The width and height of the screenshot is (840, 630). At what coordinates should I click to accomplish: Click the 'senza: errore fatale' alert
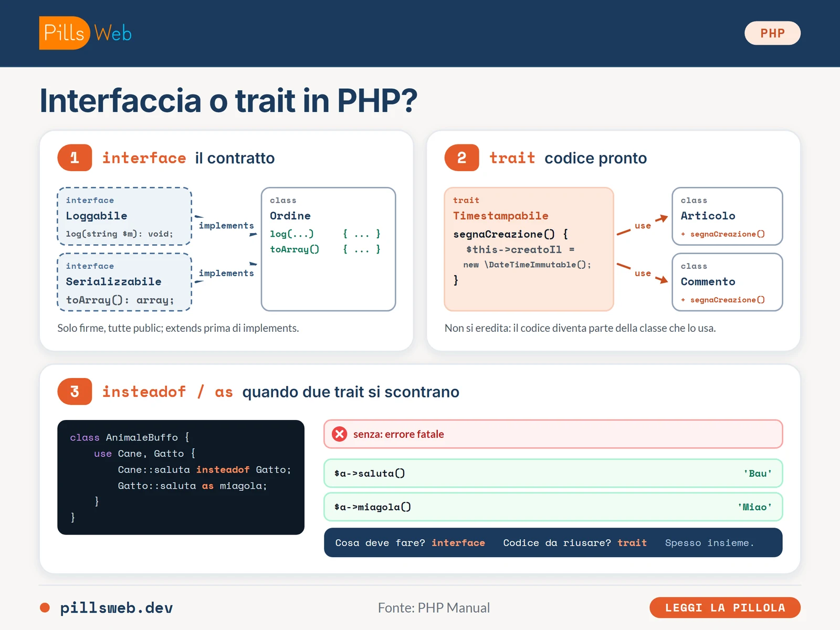553,434
